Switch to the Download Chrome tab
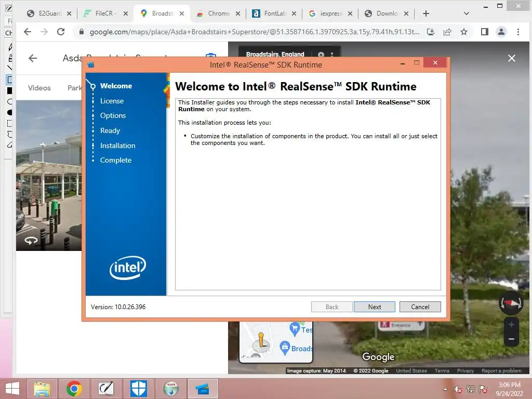Viewport: 532px width, 399px height. [382, 13]
